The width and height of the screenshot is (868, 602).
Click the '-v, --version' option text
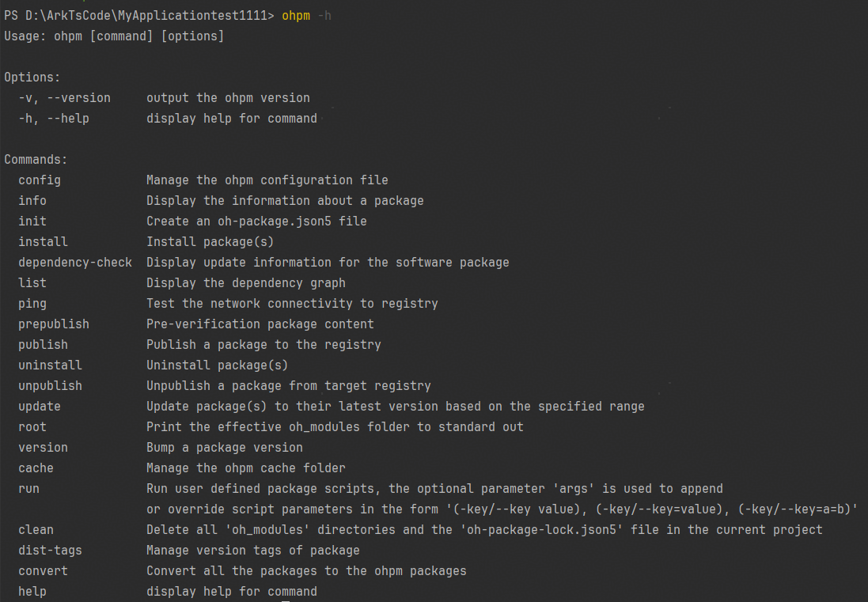point(65,98)
